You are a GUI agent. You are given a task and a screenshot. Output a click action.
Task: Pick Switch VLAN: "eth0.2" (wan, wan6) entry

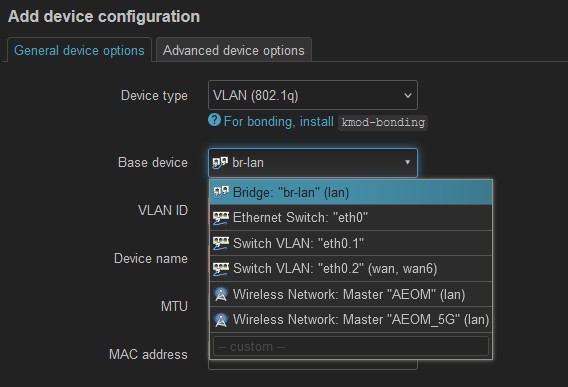pos(351,269)
